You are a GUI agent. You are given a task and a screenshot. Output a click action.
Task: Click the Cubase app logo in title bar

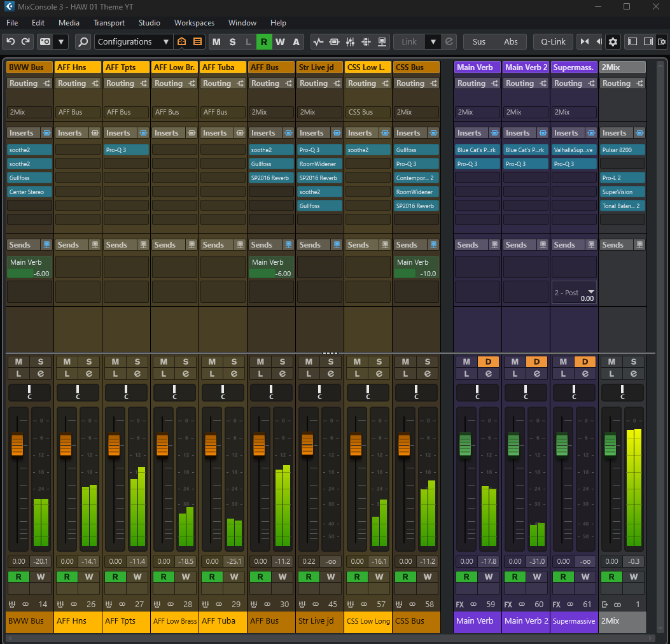(9, 6)
